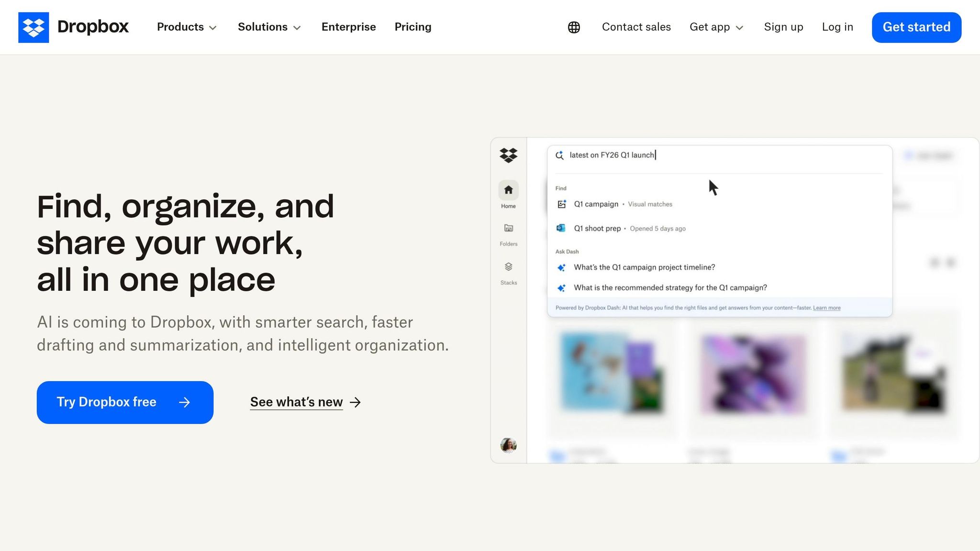Select the Folders icon in demo sidebar

(508, 228)
